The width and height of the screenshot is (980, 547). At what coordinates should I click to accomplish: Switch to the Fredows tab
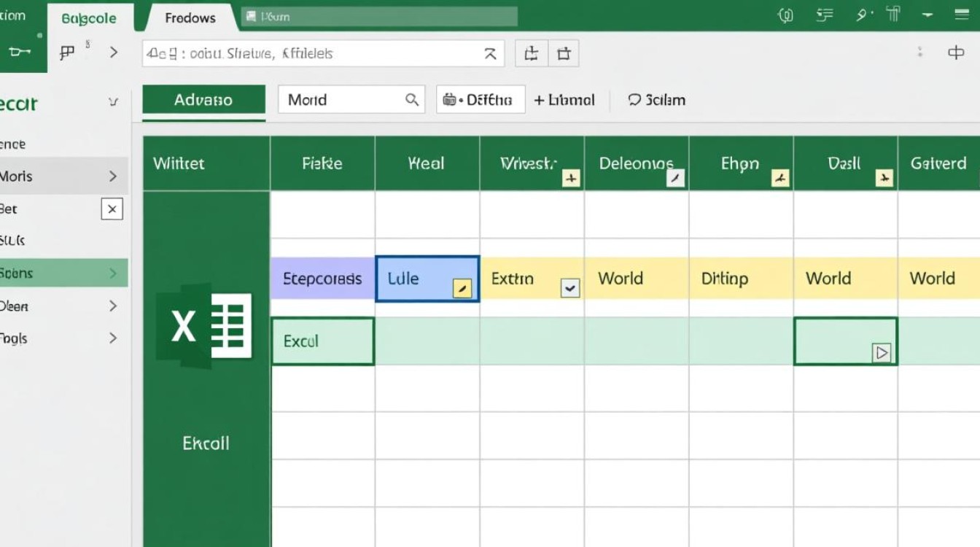pyautogui.click(x=190, y=18)
